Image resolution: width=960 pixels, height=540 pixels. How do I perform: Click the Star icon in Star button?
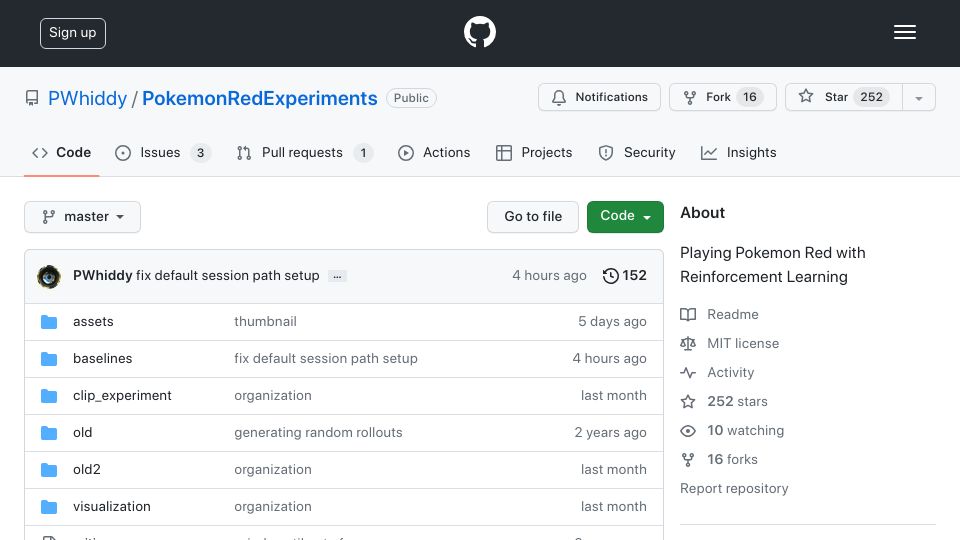point(806,96)
